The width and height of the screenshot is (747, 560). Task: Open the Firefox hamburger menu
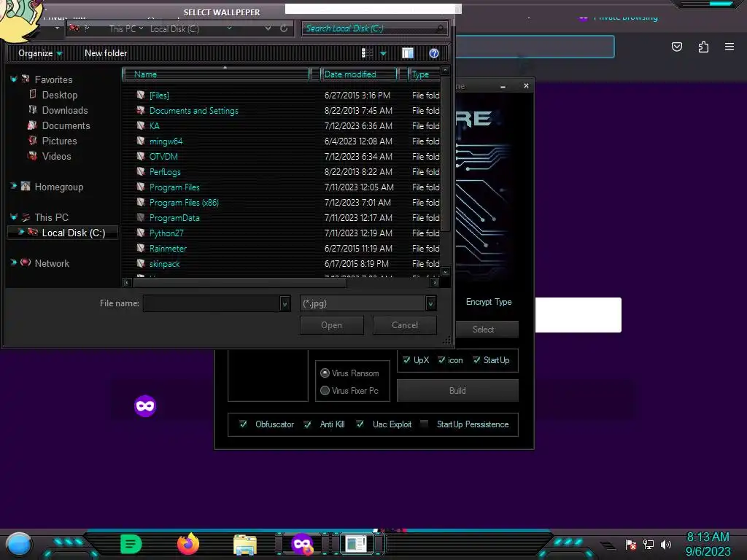point(729,47)
